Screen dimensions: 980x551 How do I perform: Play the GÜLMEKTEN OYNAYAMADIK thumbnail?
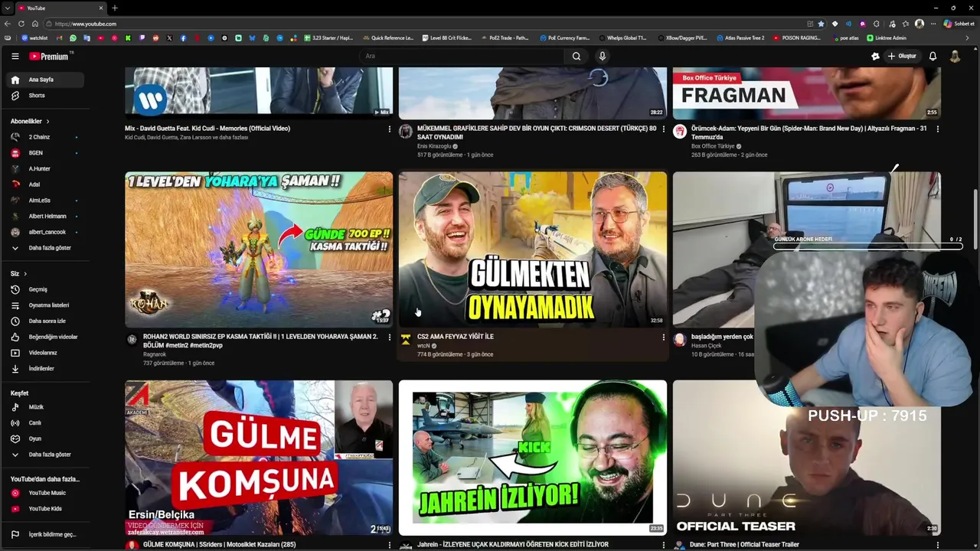pos(533,249)
